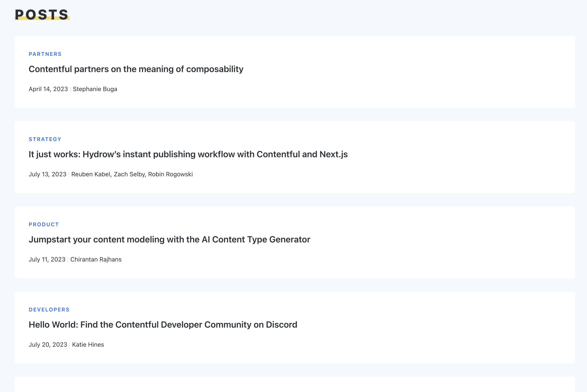Click the July 11, 2023 date
The width and height of the screenshot is (587, 392).
(47, 260)
